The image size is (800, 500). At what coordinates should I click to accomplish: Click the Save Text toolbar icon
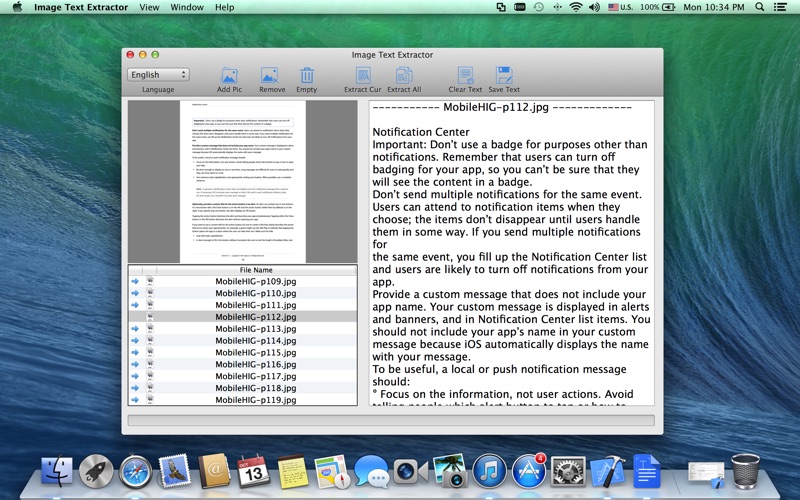pos(504,76)
